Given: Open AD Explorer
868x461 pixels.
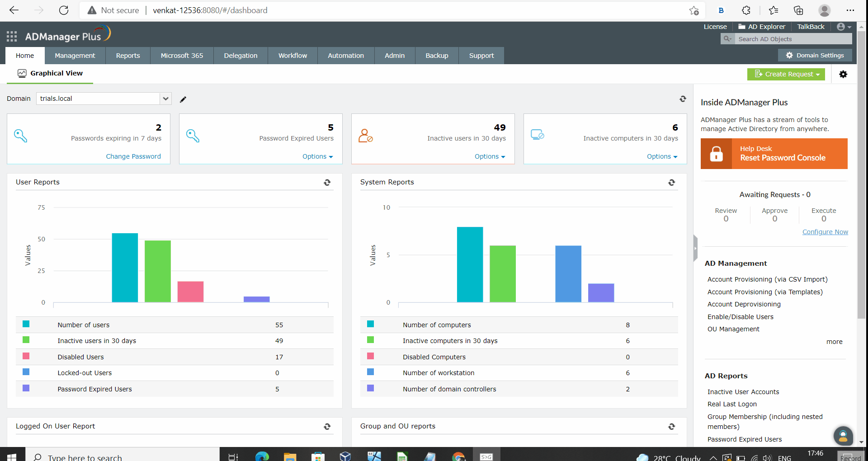Looking at the screenshot, I should [762, 27].
